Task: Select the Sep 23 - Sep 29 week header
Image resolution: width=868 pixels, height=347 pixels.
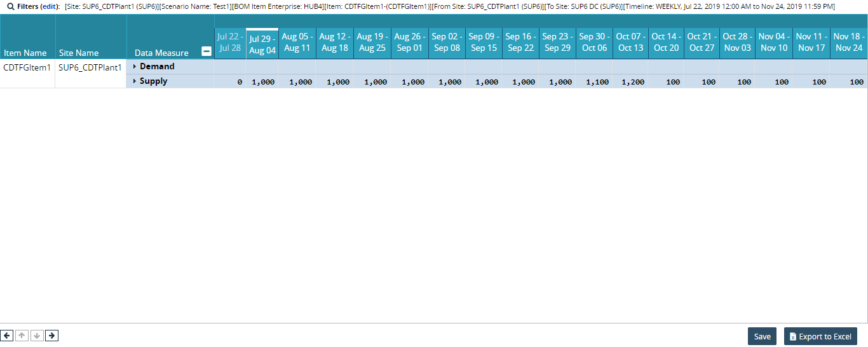Action: click(557, 43)
